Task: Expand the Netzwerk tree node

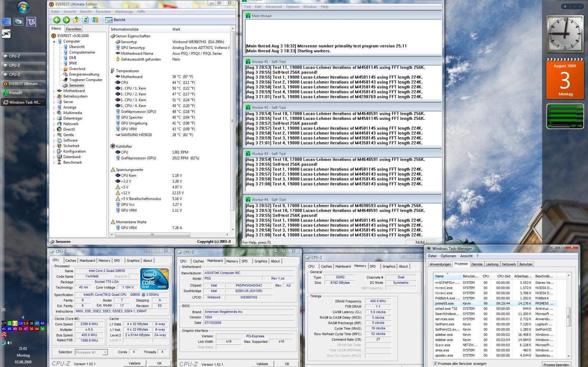Action: tap(54, 124)
